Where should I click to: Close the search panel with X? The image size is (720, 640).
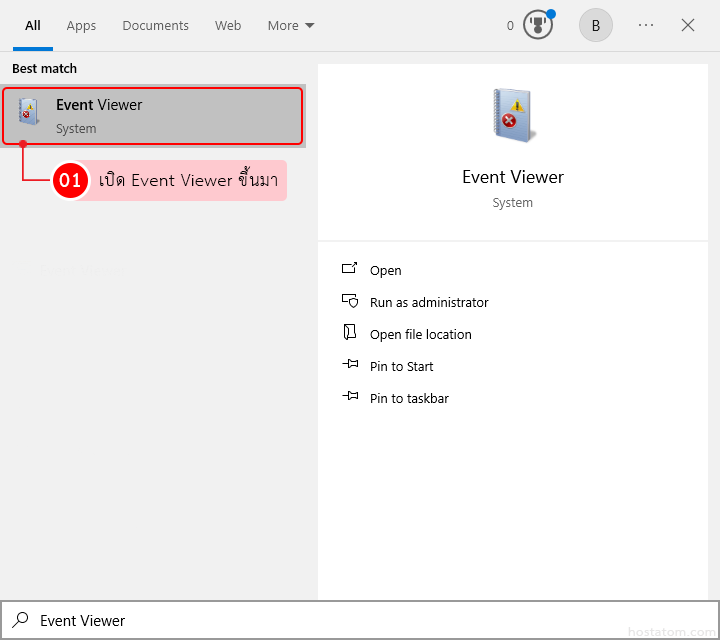[x=688, y=26]
